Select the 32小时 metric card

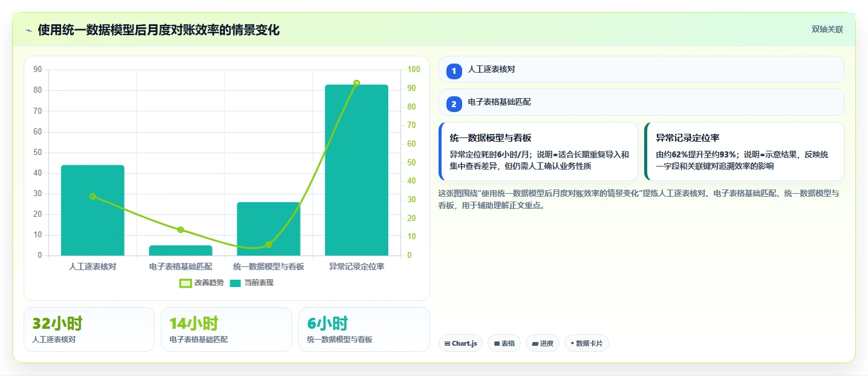(90, 329)
